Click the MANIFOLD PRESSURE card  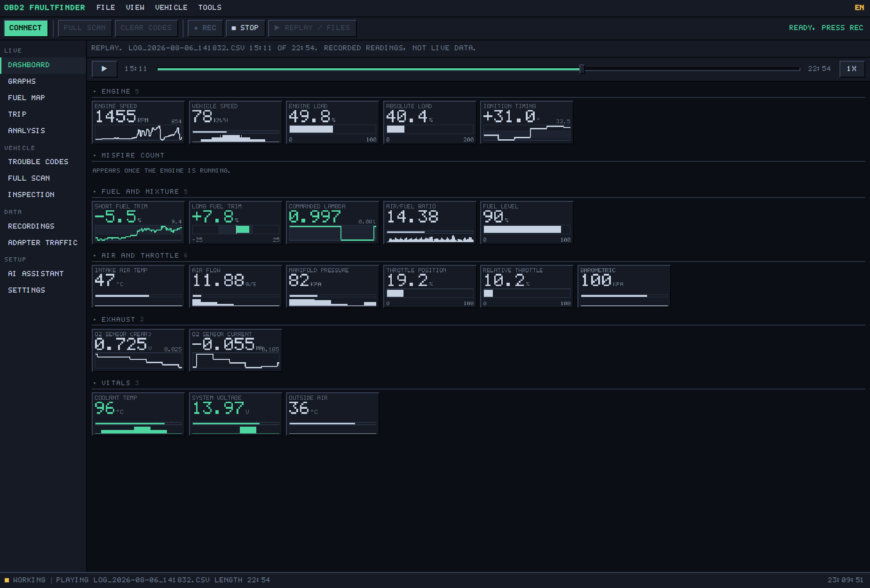332,286
